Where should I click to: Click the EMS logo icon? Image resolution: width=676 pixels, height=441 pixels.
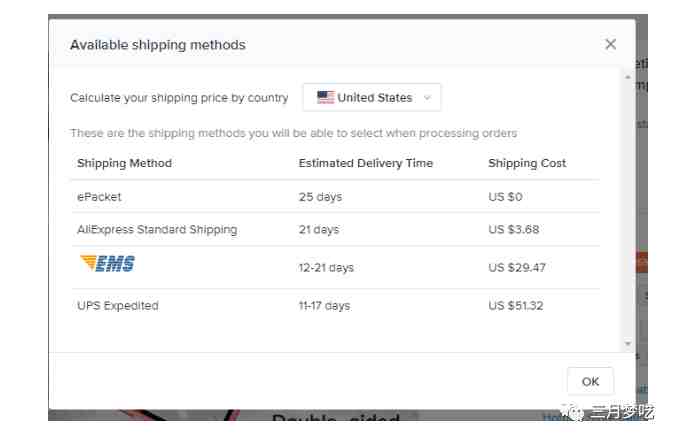[x=107, y=263]
